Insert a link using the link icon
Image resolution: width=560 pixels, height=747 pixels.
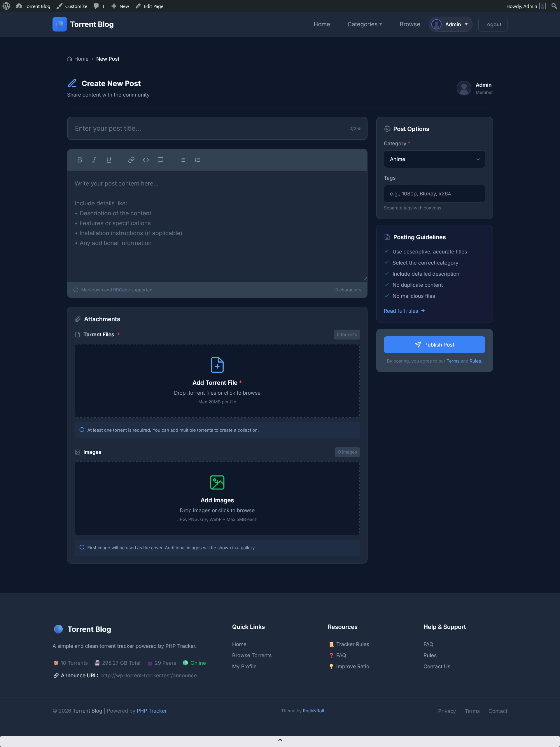131,160
